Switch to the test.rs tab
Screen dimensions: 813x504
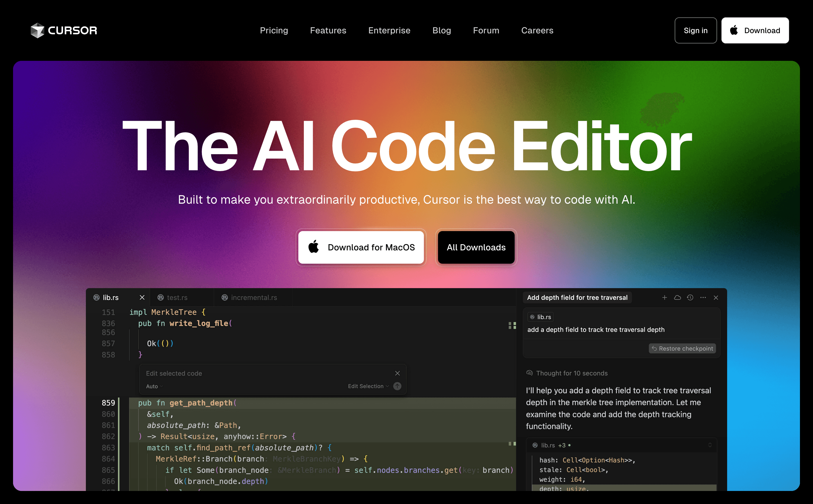tap(177, 297)
